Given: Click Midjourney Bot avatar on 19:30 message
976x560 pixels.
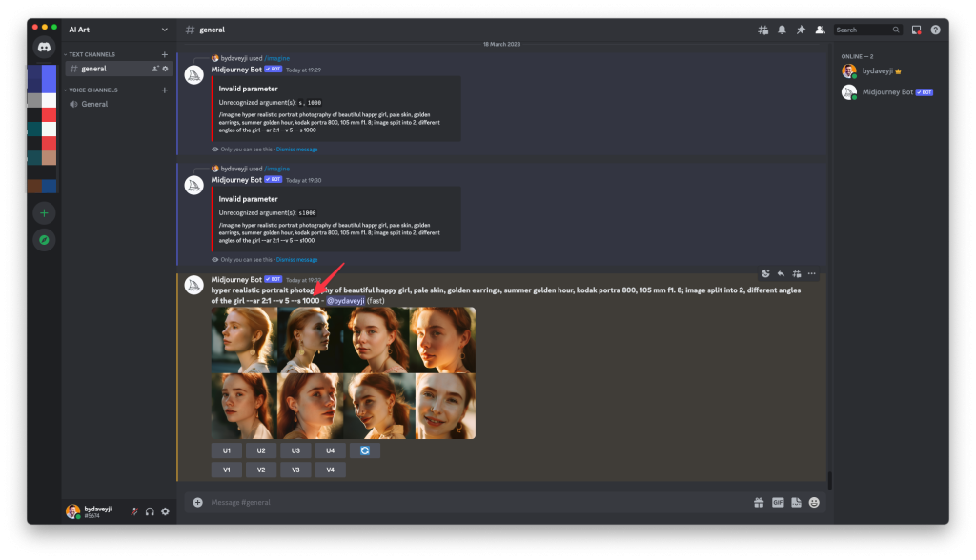Looking at the screenshot, I should tap(194, 186).
